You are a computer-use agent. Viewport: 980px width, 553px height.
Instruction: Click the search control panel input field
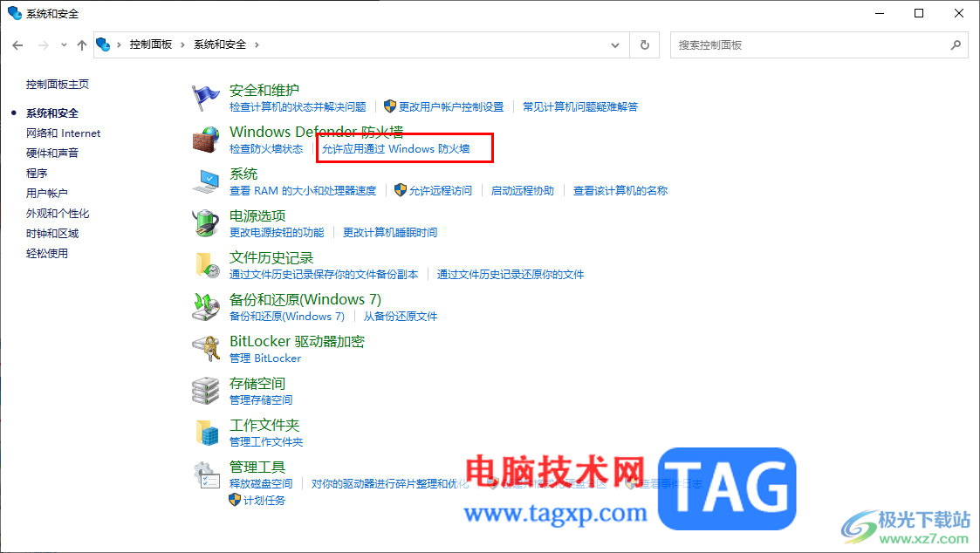coord(810,45)
